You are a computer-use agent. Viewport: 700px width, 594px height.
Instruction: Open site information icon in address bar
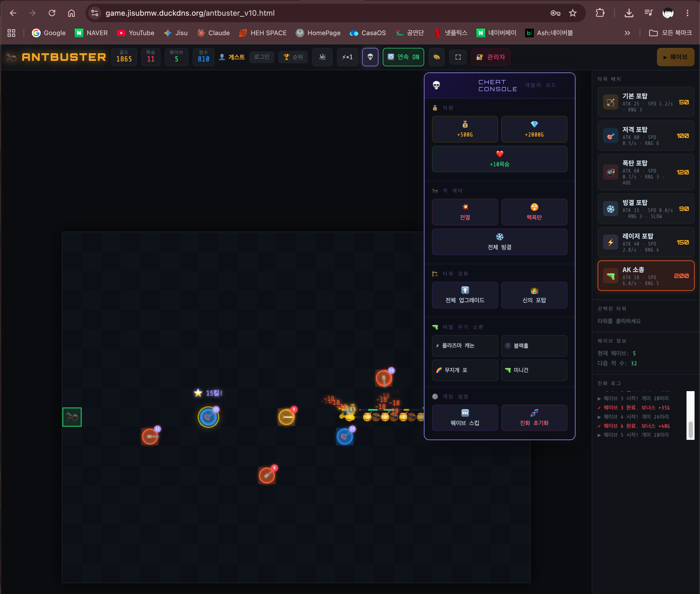(x=95, y=13)
